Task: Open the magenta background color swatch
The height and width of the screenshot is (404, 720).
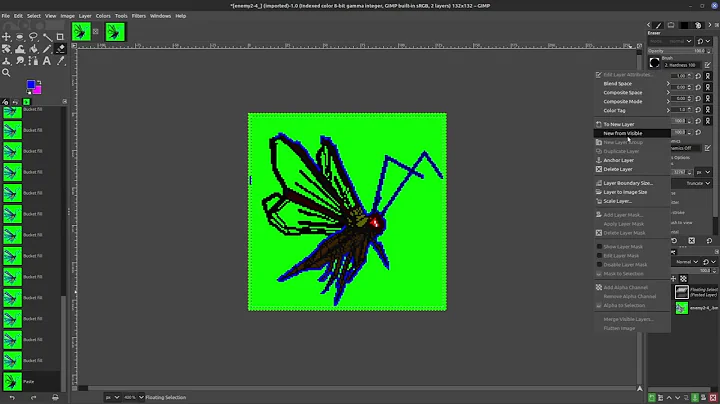Action: 37,90
